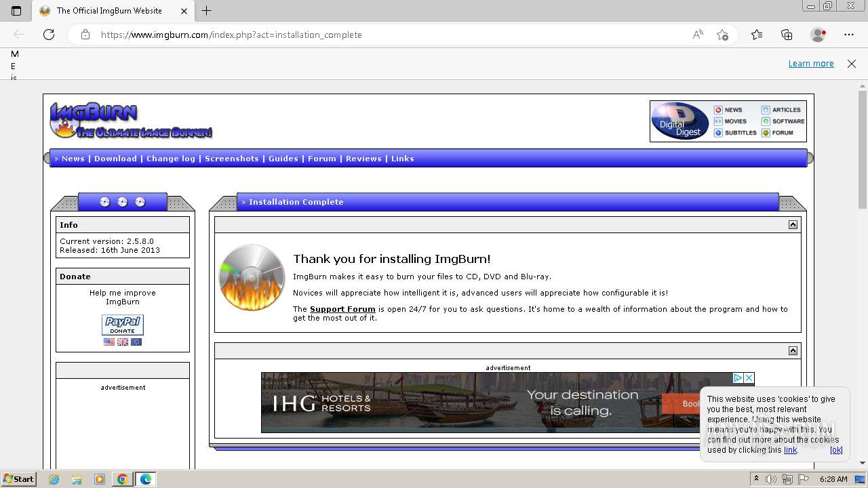Open a new tab with plus

click(x=207, y=11)
